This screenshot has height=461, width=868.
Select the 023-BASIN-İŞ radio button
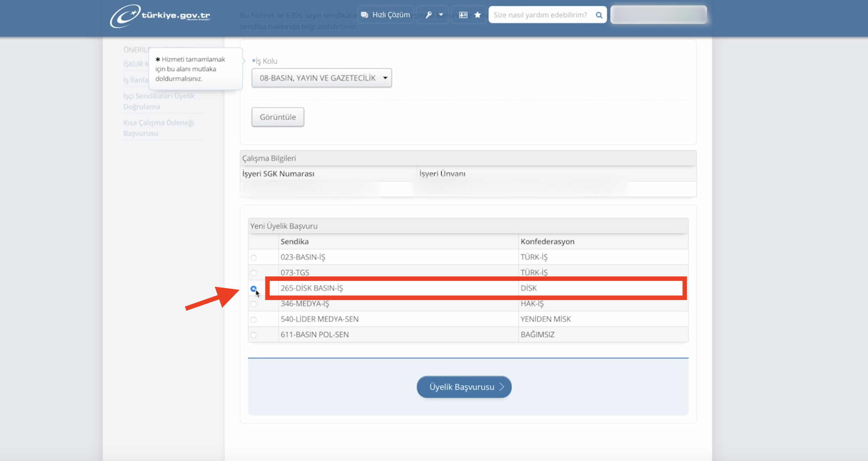254,257
